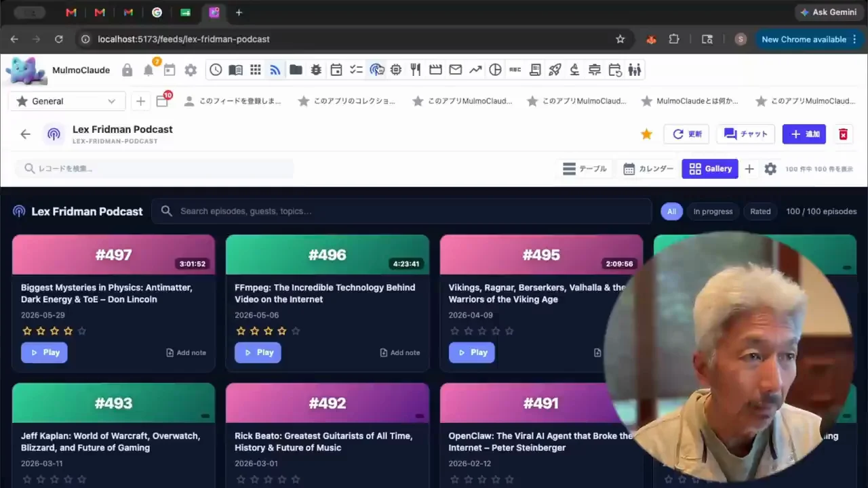868x488 pixels.
Task: Open the fork and knife icon
Action: pyautogui.click(x=416, y=70)
